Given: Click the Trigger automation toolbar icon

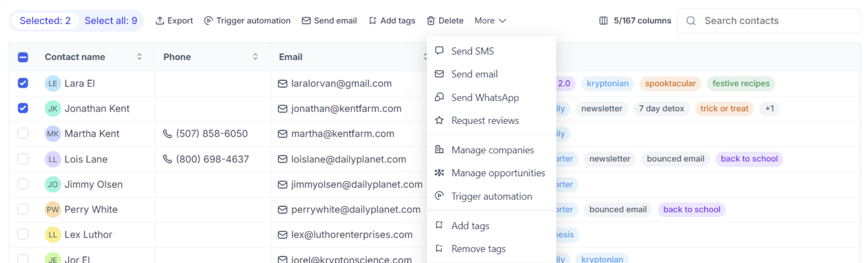Looking at the screenshot, I should [208, 20].
